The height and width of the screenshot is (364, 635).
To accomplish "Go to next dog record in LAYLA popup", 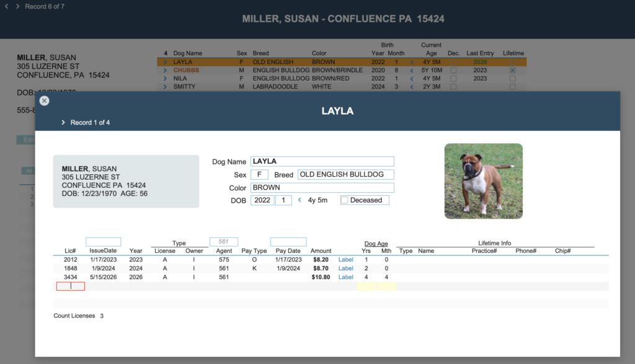I will click(x=63, y=122).
